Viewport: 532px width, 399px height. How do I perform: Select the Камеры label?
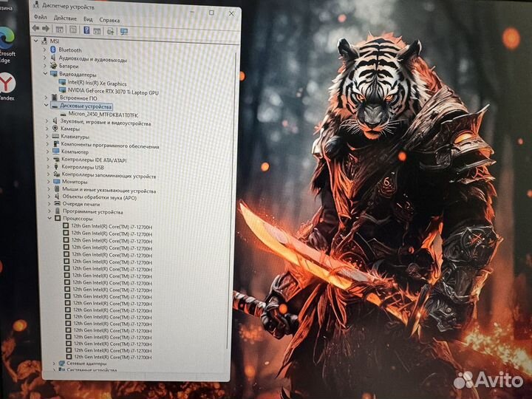(70, 129)
